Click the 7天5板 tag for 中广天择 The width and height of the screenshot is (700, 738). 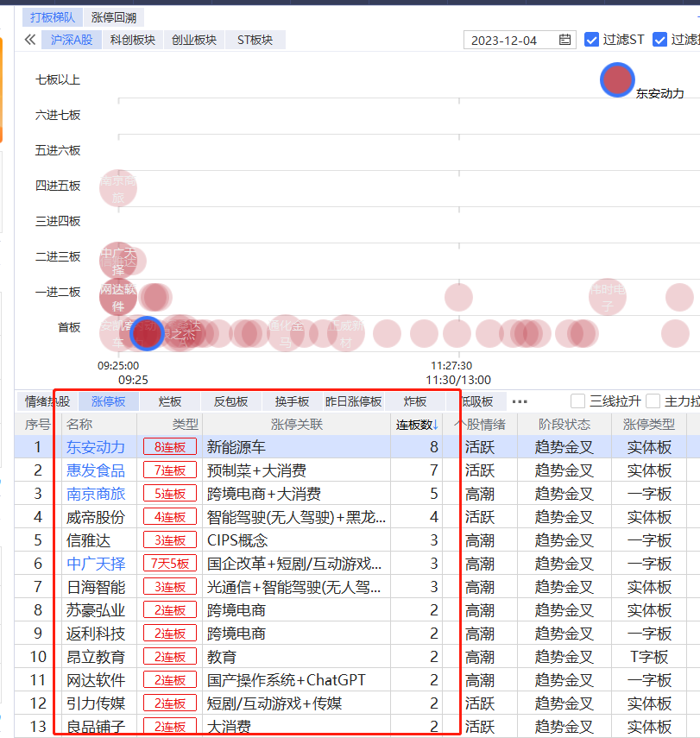click(x=170, y=564)
